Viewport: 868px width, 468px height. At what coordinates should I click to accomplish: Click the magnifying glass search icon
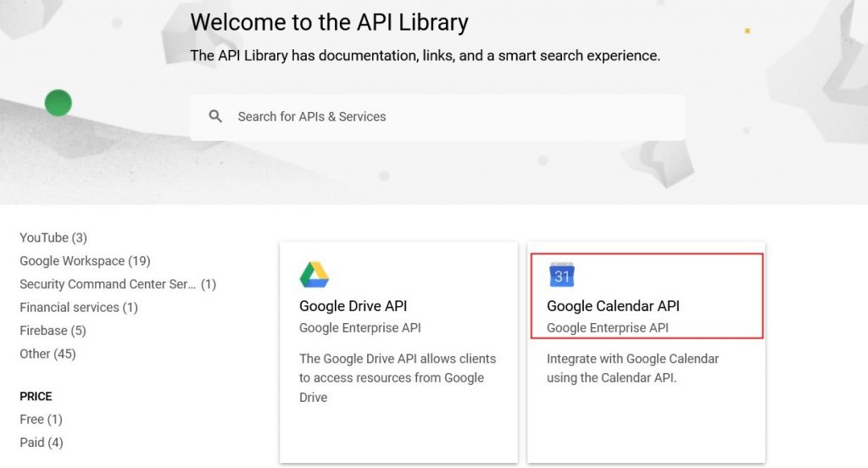coord(215,116)
